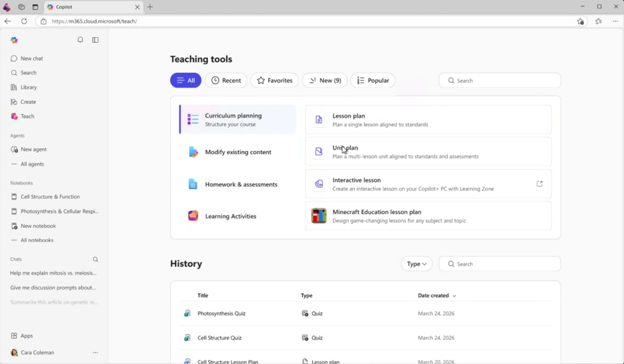Click the search icon beside Chats
The height and width of the screenshot is (364, 624).
coord(96,259)
